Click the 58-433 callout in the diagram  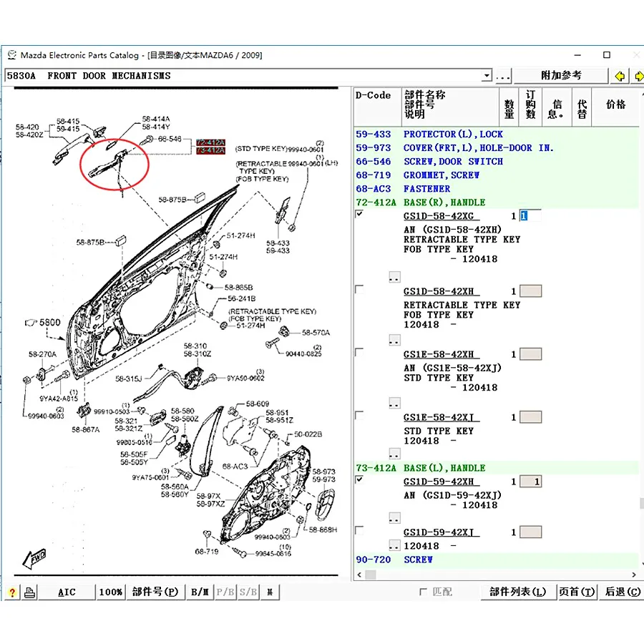(278, 243)
